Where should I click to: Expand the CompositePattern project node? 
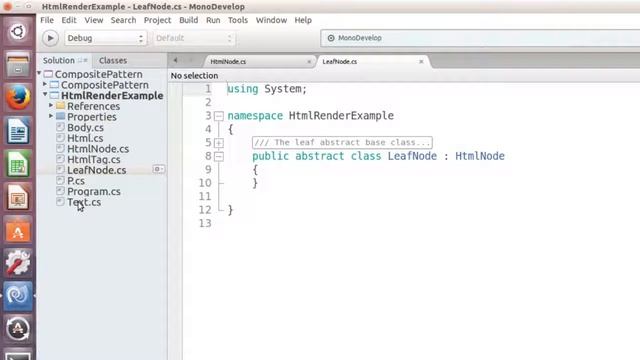tap(45, 84)
